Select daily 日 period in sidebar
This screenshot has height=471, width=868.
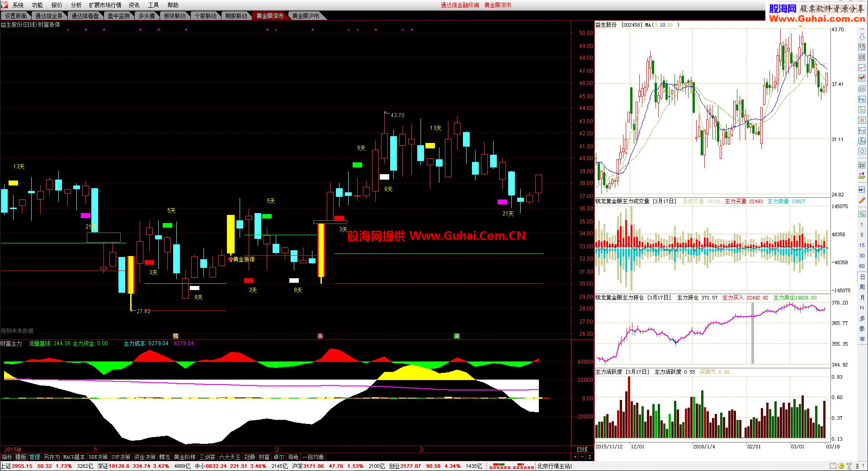pos(862,276)
